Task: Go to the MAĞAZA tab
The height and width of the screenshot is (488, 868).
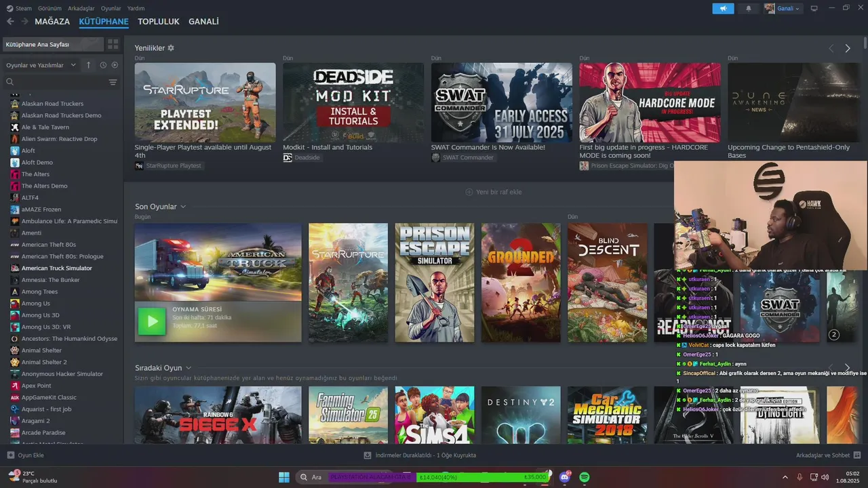Action: (52, 22)
